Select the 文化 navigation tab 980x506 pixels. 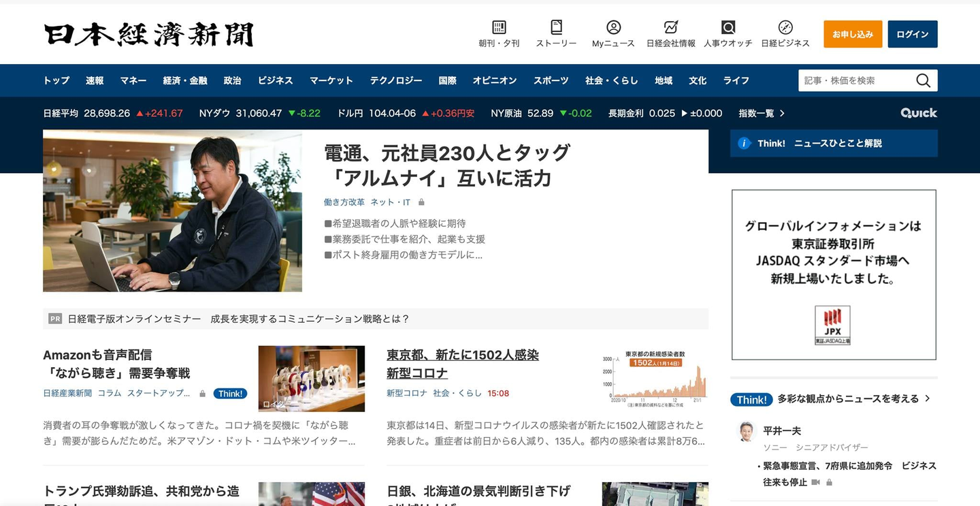698,80
